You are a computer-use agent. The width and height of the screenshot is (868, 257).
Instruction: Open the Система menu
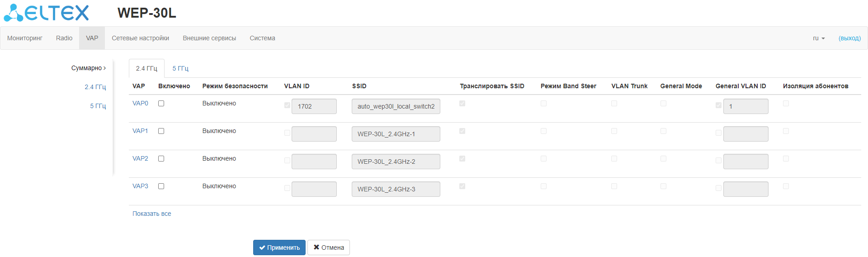click(262, 38)
